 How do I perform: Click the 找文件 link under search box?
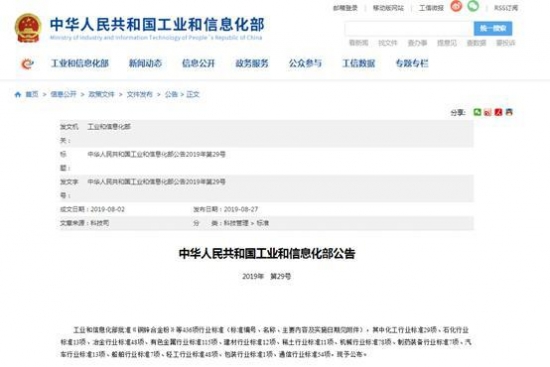[388, 43]
